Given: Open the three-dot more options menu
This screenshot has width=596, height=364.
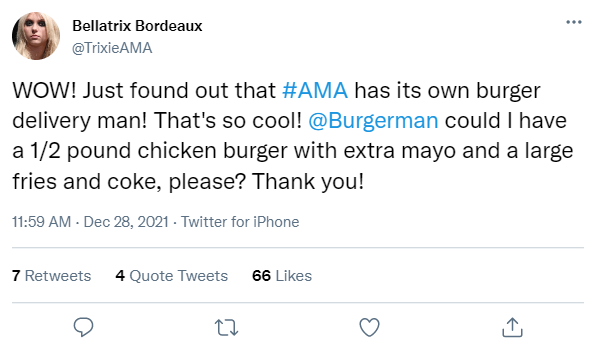Looking at the screenshot, I should tap(574, 22).
